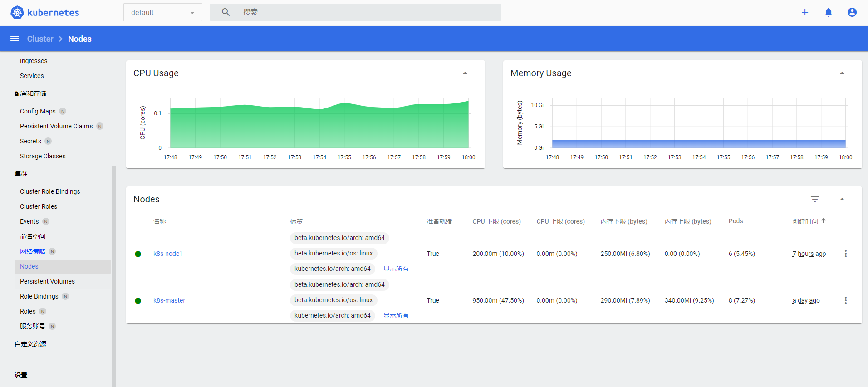Click the N badge beside Role Bindings
Viewport: 868px width, 387px height.
(x=65, y=296)
